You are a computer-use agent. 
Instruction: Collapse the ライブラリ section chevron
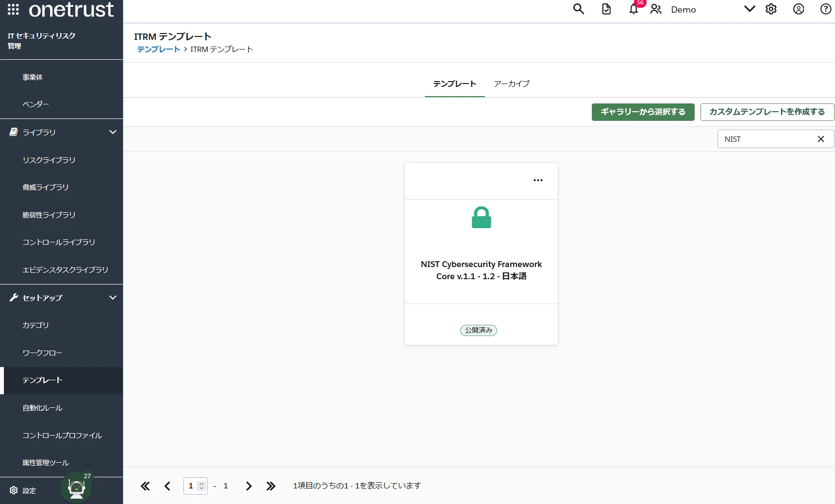(x=113, y=132)
